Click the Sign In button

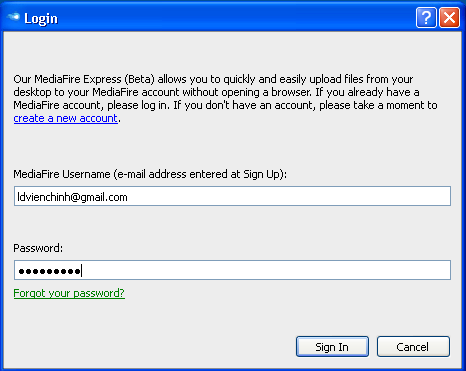click(x=332, y=347)
